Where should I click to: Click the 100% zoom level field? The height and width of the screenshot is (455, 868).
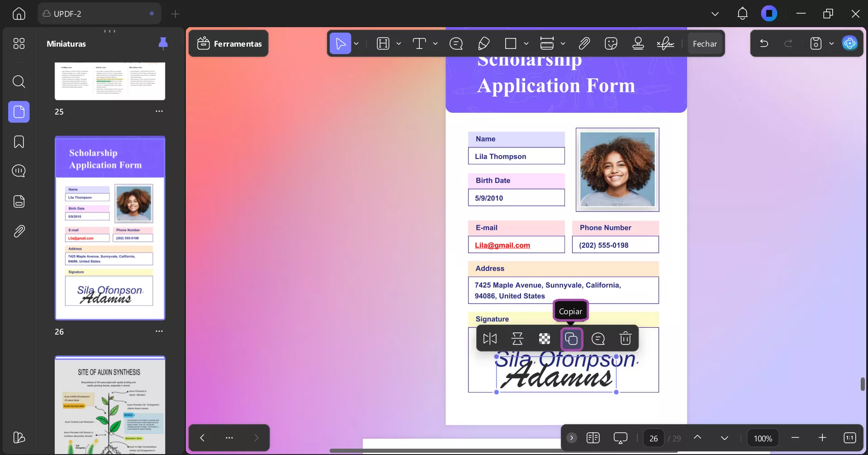click(763, 438)
